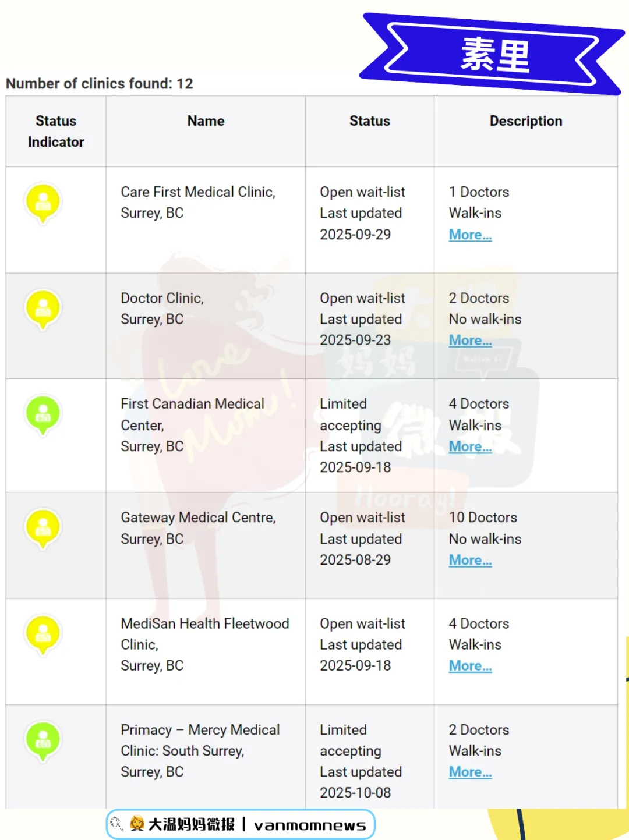The width and height of the screenshot is (629, 840).
Task: Click the Name column header
Action: point(206,121)
